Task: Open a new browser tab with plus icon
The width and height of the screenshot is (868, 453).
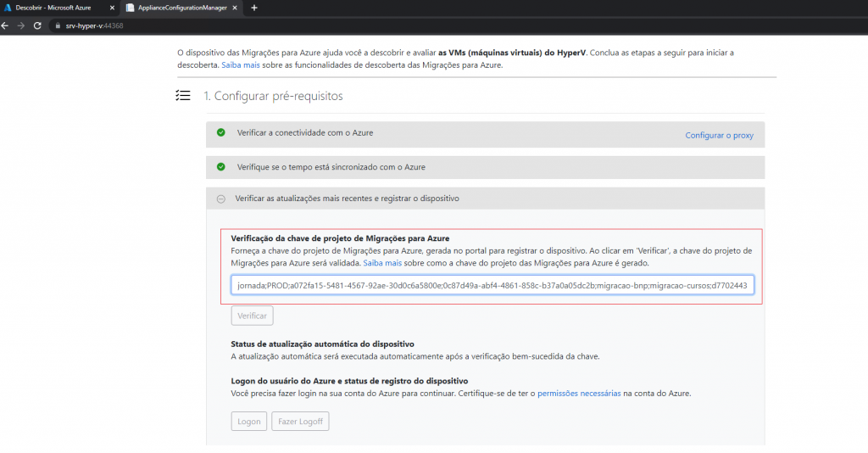Action: click(253, 8)
